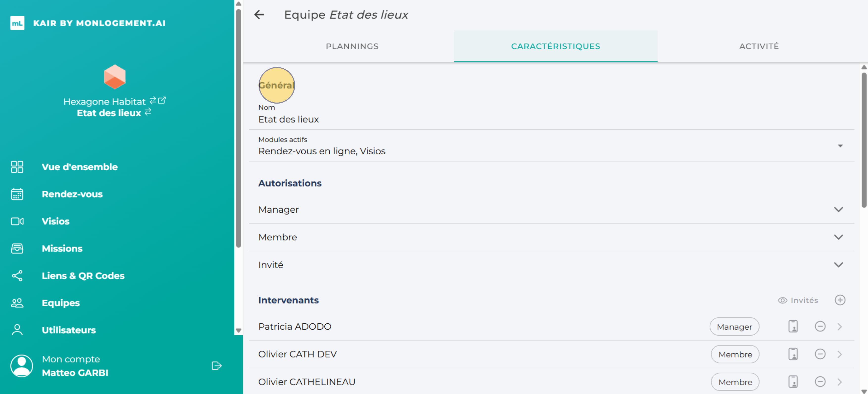Click the add intervenant plus icon
Image resolution: width=868 pixels, height=394 pixels.
pyautogui.click(x=840, y=300)
